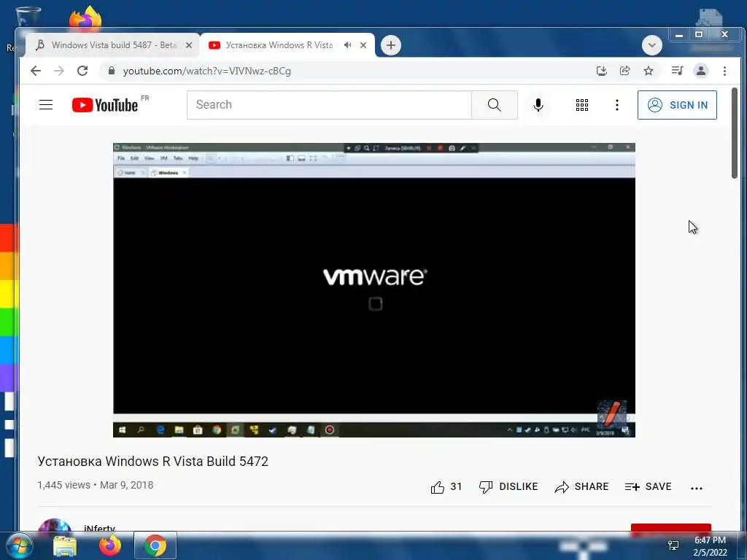Image resolution: width=747 pixels, height=560 pixels.
Task: Click the share this page icon
Action: point(624,71)
